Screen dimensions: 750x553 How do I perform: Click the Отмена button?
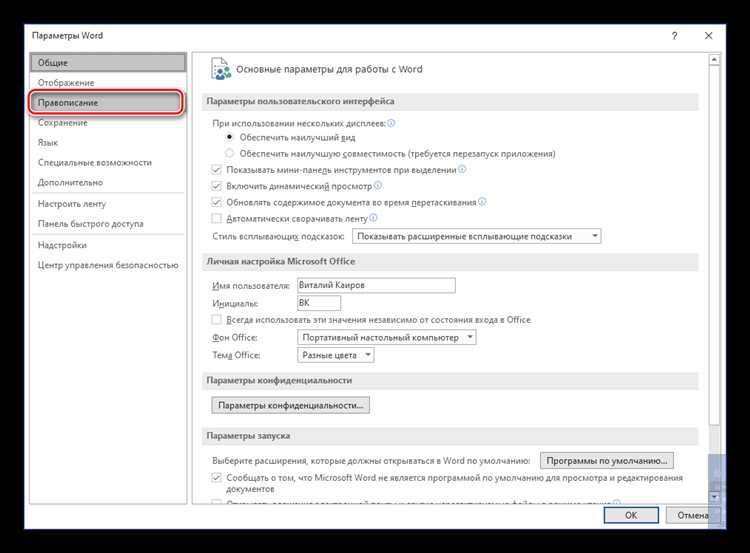(x=692, y=515)
